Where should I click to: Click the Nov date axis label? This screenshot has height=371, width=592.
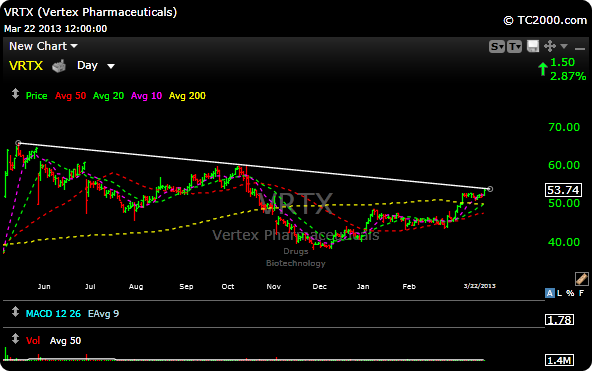(274, 286)
